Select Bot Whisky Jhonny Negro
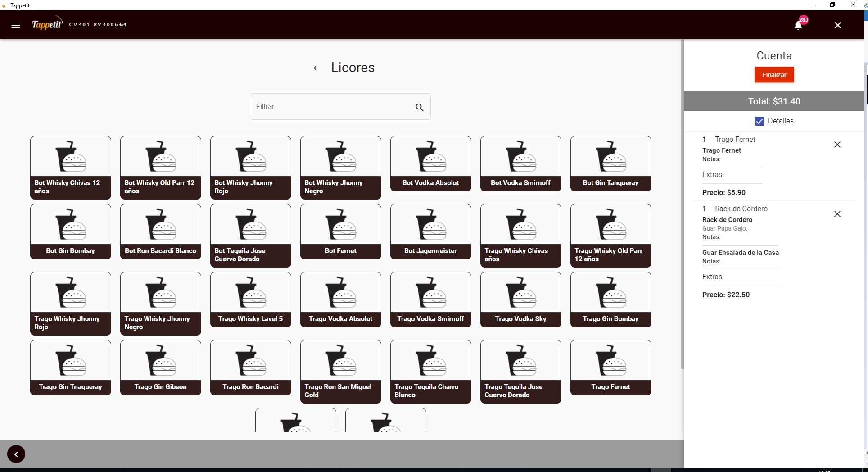868x472 pixels. click(341, 168)
